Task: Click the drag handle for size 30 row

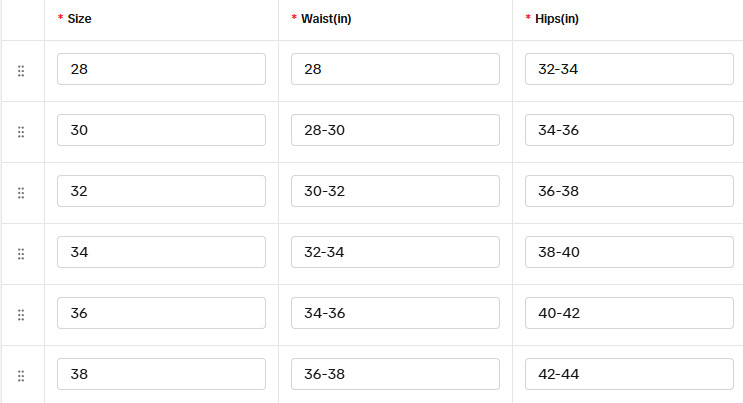Action: click(x=21, y=132)
